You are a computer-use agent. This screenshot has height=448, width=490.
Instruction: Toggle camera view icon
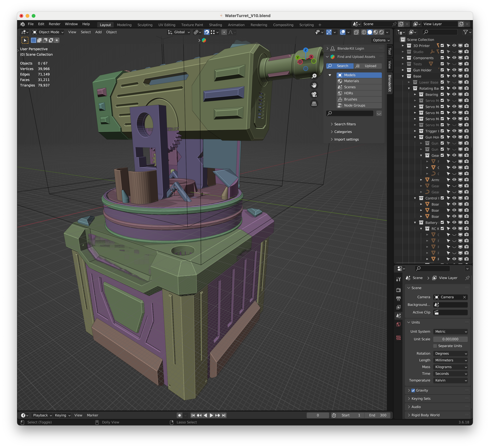point(314,95)
